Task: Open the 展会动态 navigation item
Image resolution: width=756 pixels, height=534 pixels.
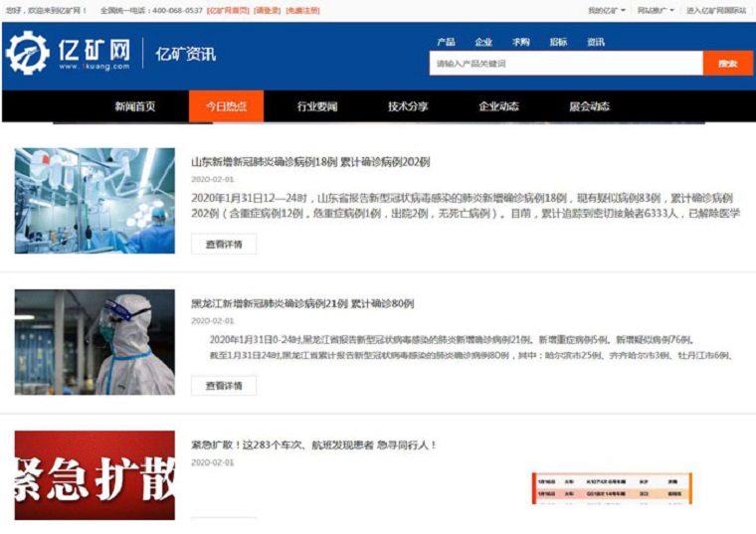Action: coord(589,106)
